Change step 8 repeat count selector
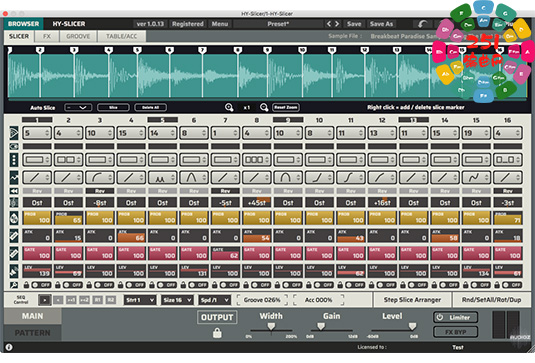535x363 pixels. (257, 160)
